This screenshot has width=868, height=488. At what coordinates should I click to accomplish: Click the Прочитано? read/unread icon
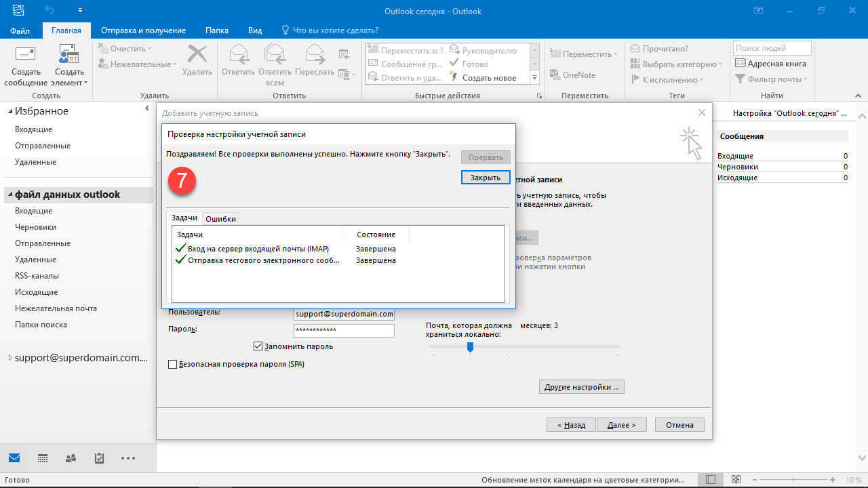[x=635, y=49]
